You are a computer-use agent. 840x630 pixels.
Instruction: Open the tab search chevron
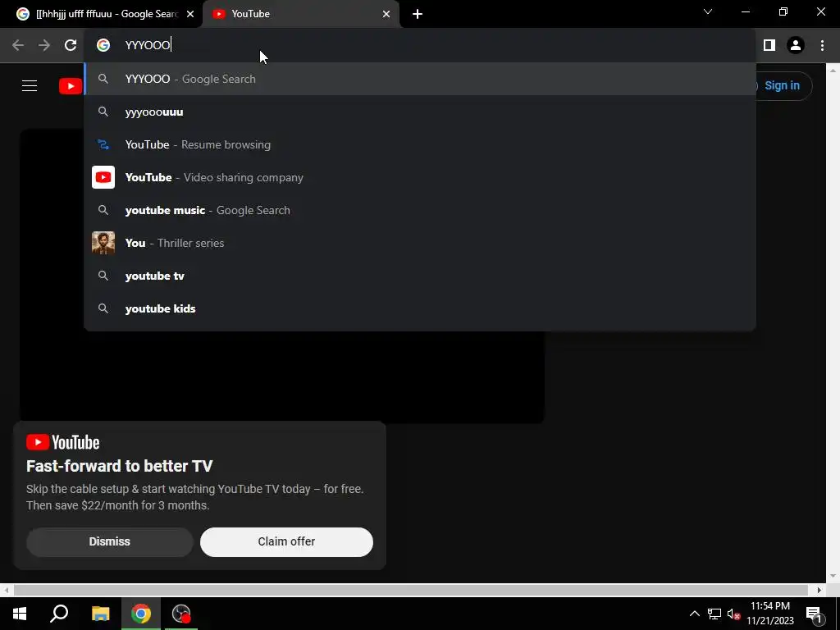(708, 11)
